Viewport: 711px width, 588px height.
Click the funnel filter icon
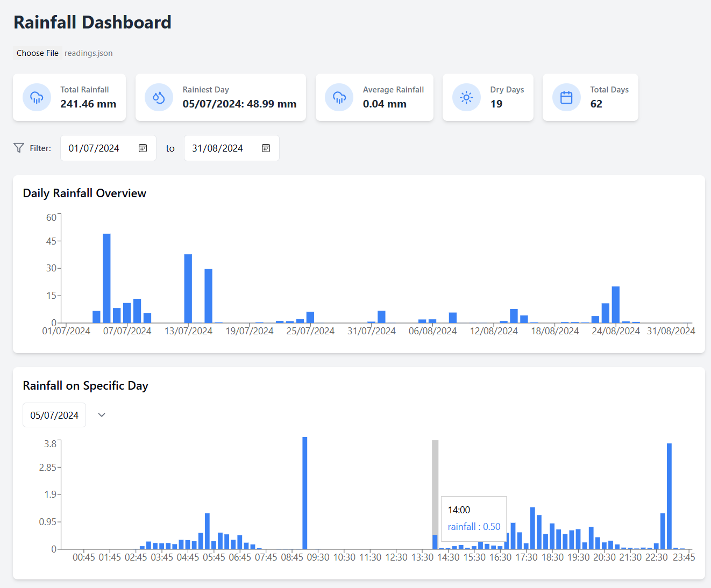[x=19, y=148]
